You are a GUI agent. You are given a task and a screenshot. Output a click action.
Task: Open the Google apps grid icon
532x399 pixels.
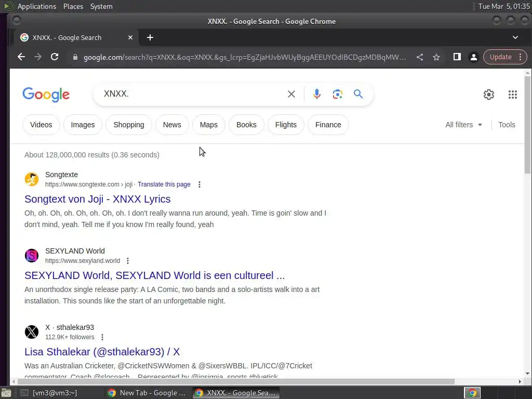[513, 95]
